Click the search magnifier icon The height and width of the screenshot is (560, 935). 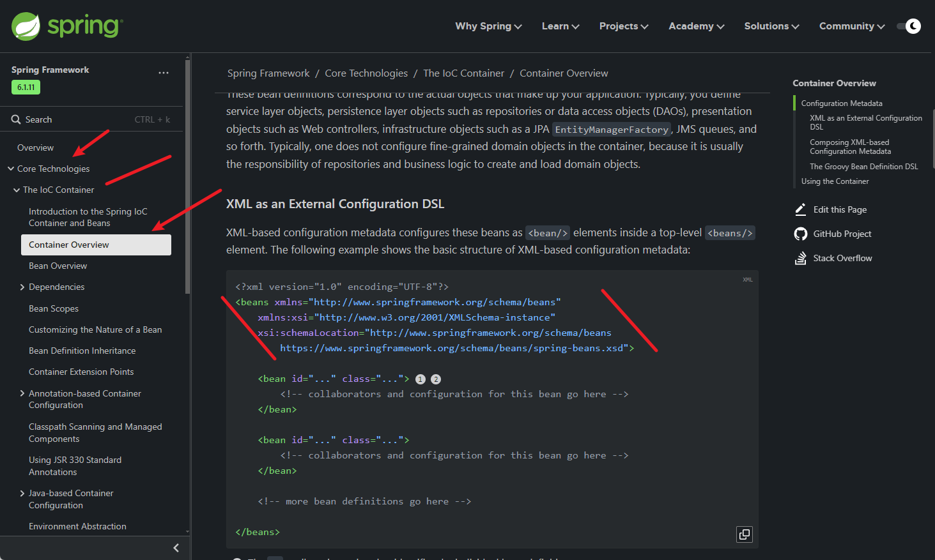point(16,119)
